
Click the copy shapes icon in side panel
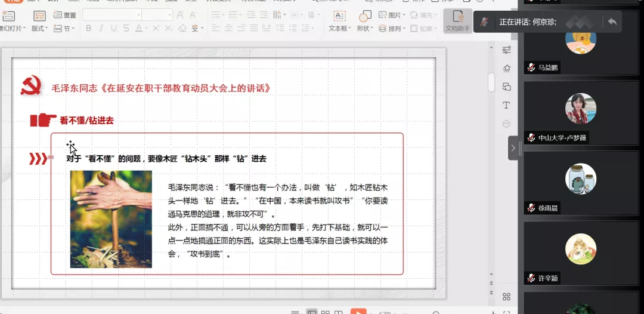click(x=507, y=87)
